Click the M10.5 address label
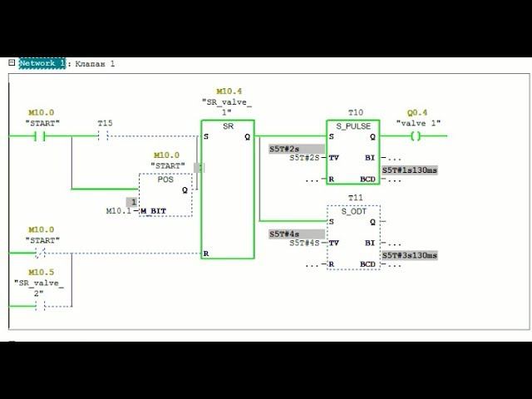Image resolution: width=532 pixels, height=399 pixels. [41, 272]
